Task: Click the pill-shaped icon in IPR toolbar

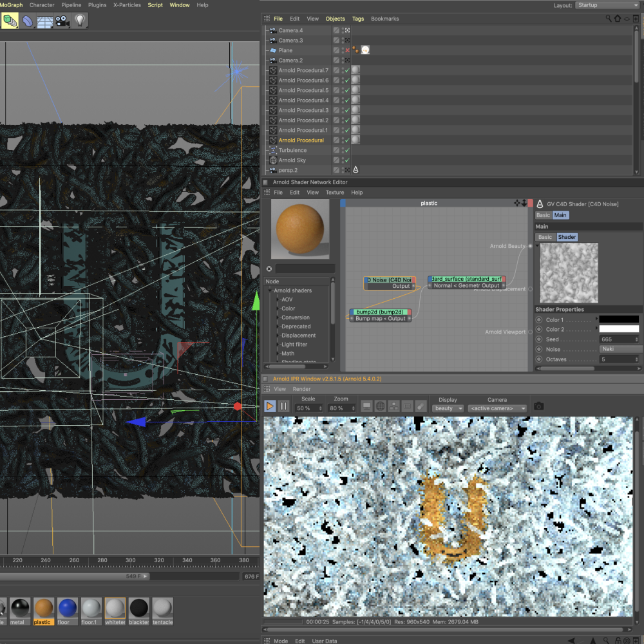Action: (x=421, y=406)
